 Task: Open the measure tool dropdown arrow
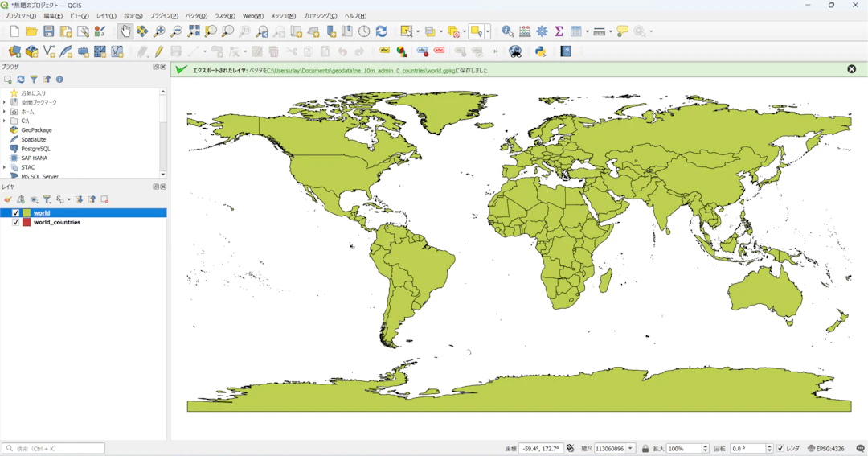(611, 31)
